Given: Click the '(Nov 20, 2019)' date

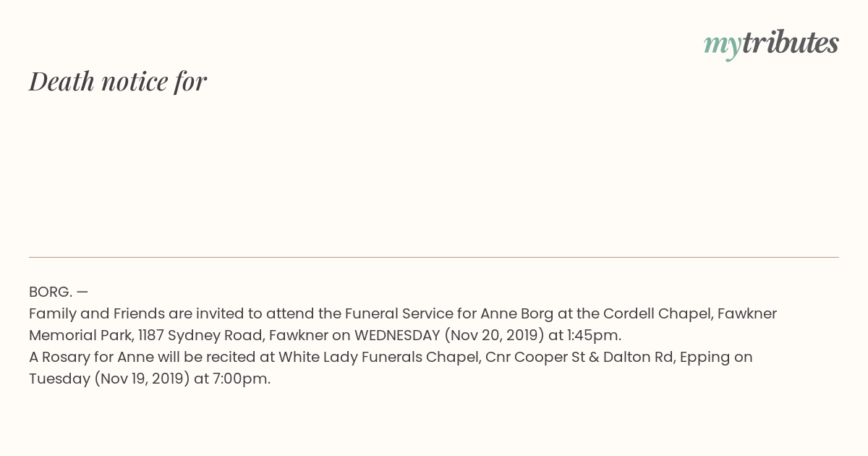Looking at the screenshot, I should pos(494,335).
